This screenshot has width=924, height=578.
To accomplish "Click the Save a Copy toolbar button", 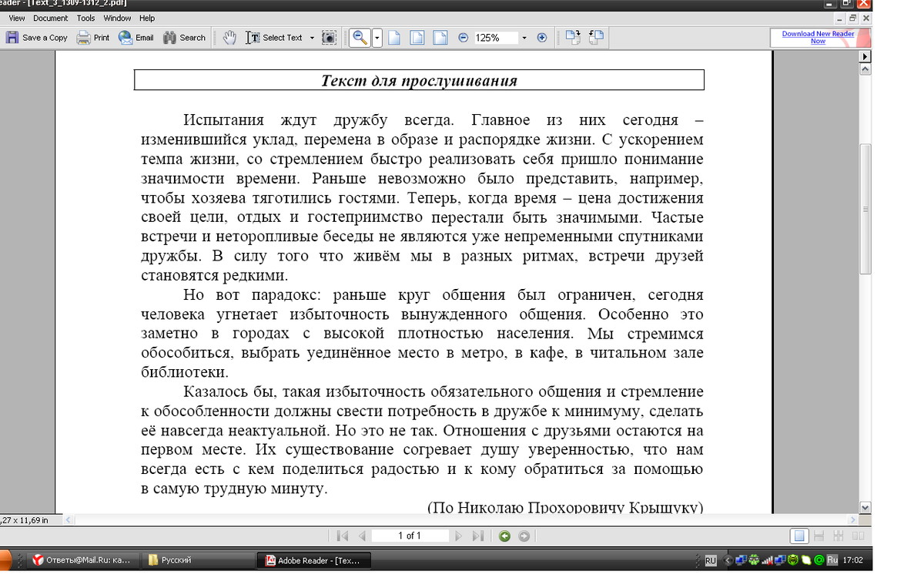I will pyautogui.click(x=37, y=37).
